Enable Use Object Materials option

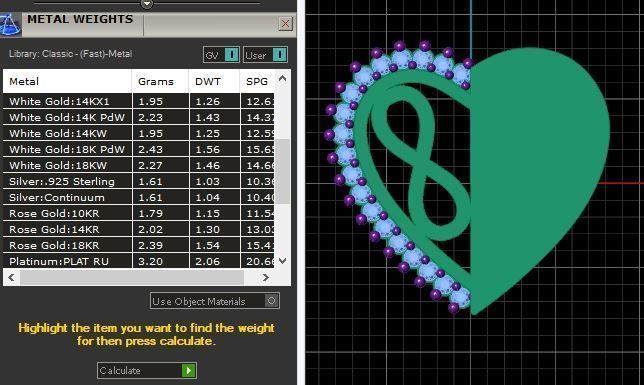click(x=215, y=301)
